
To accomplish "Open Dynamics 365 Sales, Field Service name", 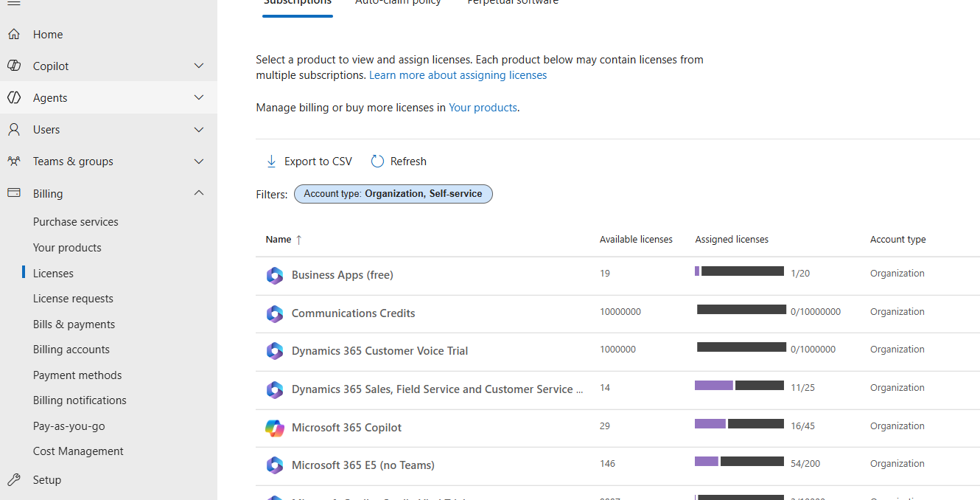I will point(437,389).
